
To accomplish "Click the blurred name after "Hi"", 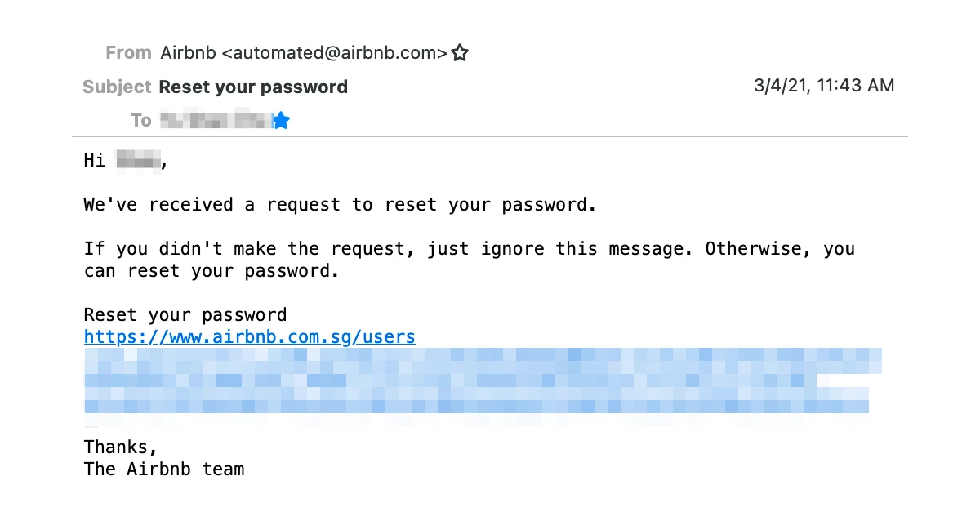I will pyautogui.click(x=138, y=160).
